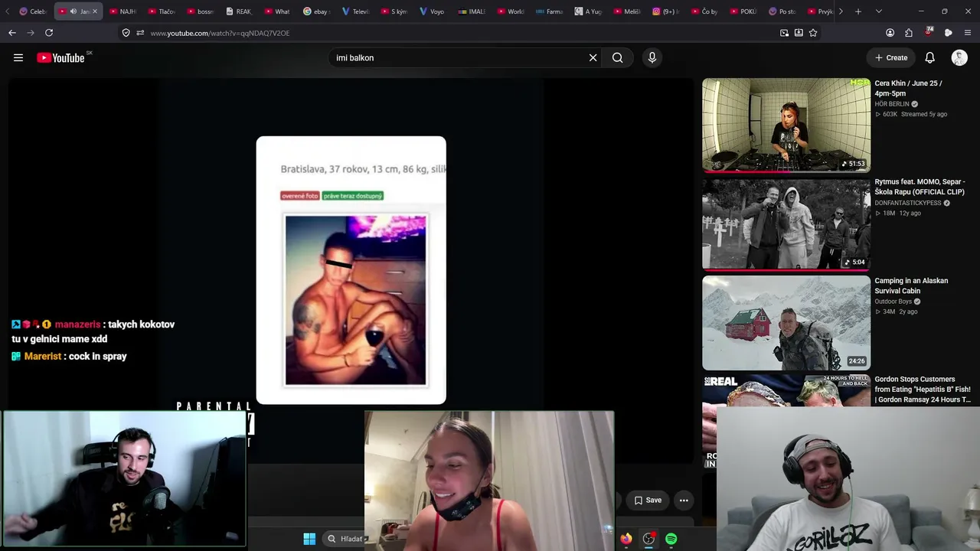Open the DONFANTASTICKYPESS channel link
The image size is (980, 551).
pyautogui.click(x=908, y=203)
